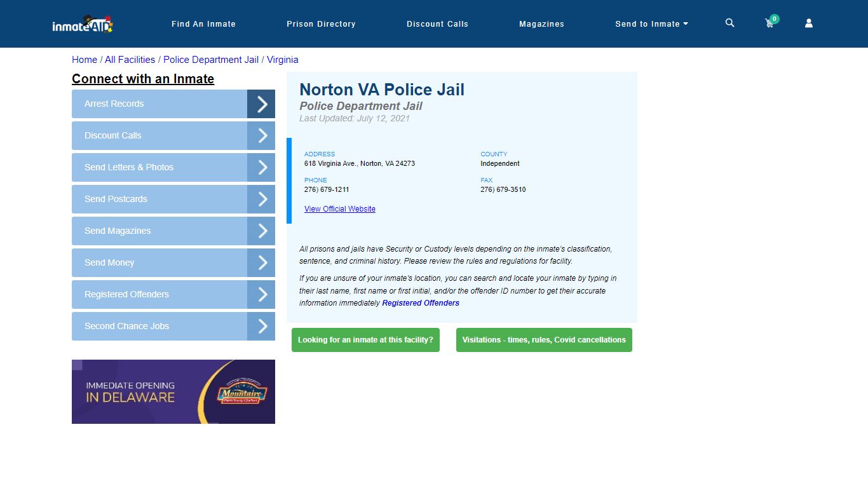
Task: Click the Connect with an Inmate heading
Action: click(x=143, y=79)
